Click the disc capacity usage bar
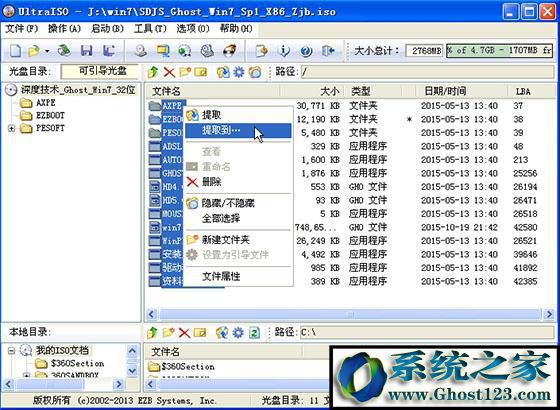The width and height of the screenshot is (560, 410). [499, 51]
